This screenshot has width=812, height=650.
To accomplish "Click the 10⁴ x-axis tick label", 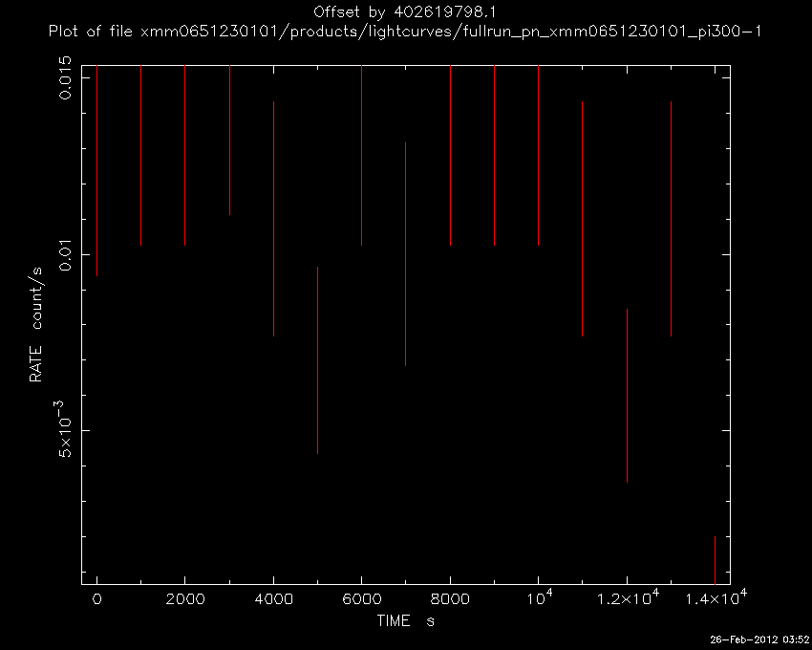I will 540,598.
